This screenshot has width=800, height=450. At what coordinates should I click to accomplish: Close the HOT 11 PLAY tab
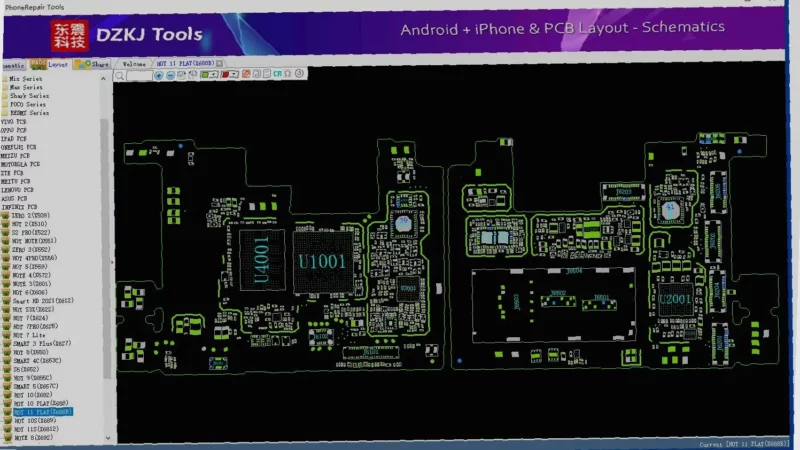pyautogui.click(x=219, y=63)
